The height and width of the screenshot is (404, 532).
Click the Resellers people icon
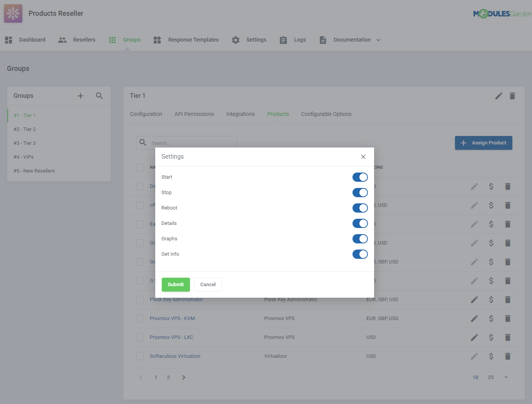click(62, 40)
